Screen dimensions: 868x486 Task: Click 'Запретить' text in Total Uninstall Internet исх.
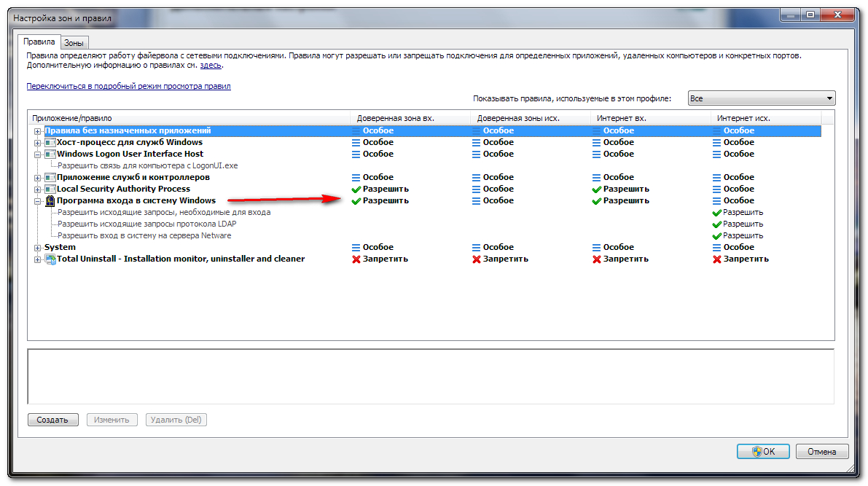tap(746, 259)
